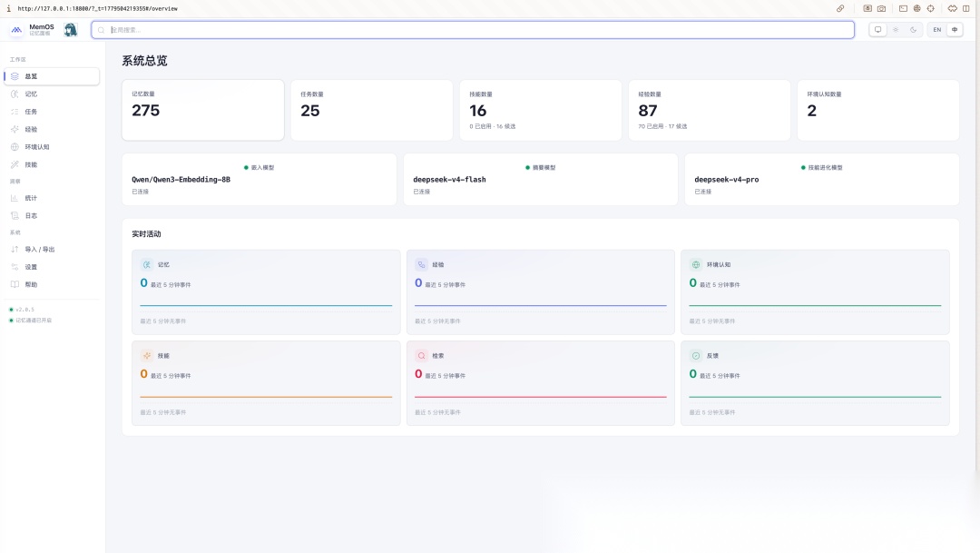980x553 pixels.
Task: Click the code brackets icon in toolbar
Action: pos(953,9)
